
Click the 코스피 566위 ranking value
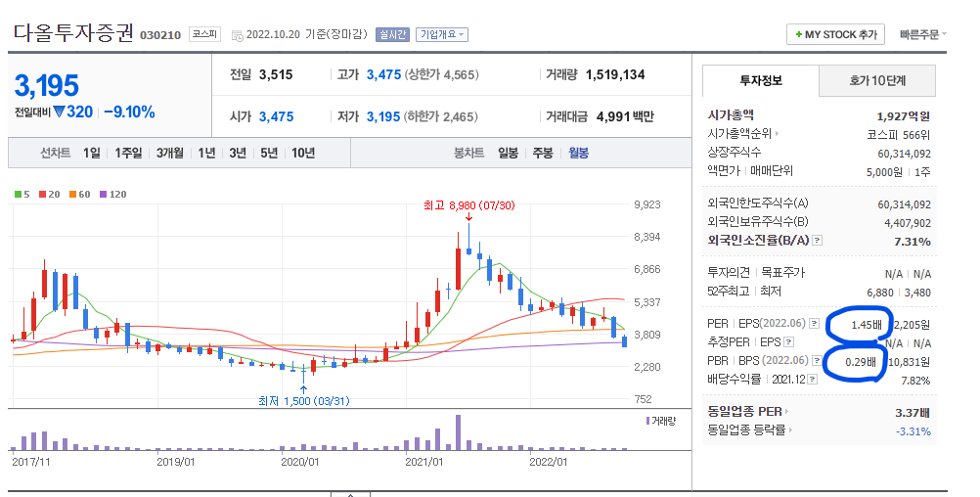[898, 135]
